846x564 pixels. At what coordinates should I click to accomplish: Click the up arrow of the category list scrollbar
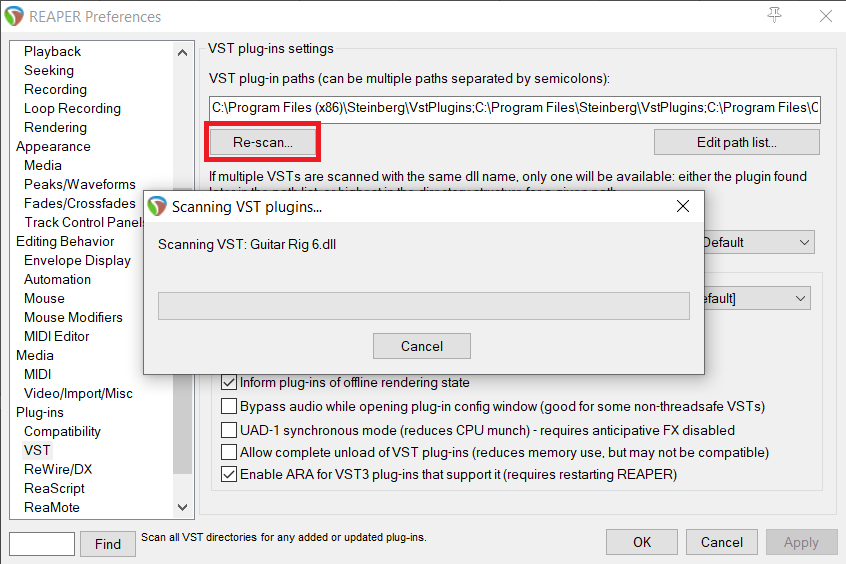182,52
